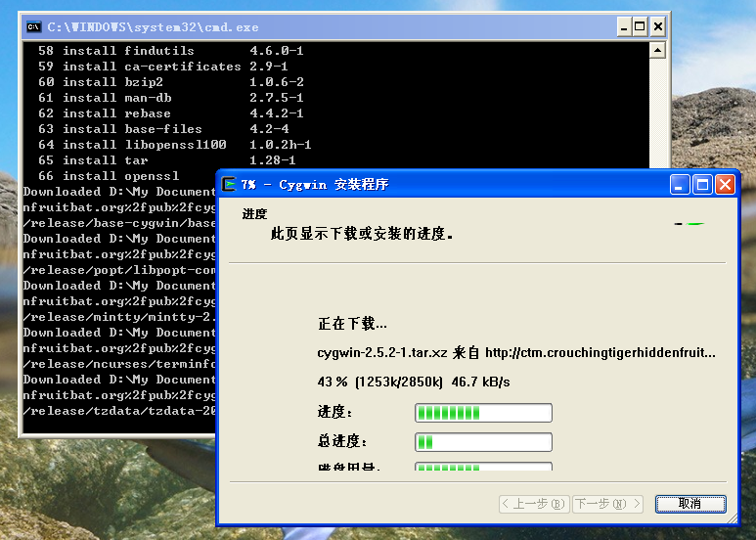Click the line 66 install openssl
This screenshot has width=756, height=540.
[109, 175]
